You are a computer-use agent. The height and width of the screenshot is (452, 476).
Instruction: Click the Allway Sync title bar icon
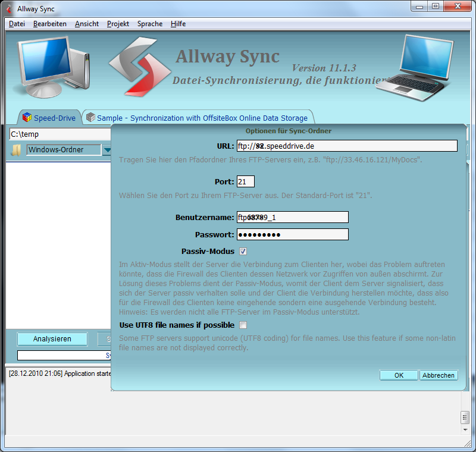9,8
